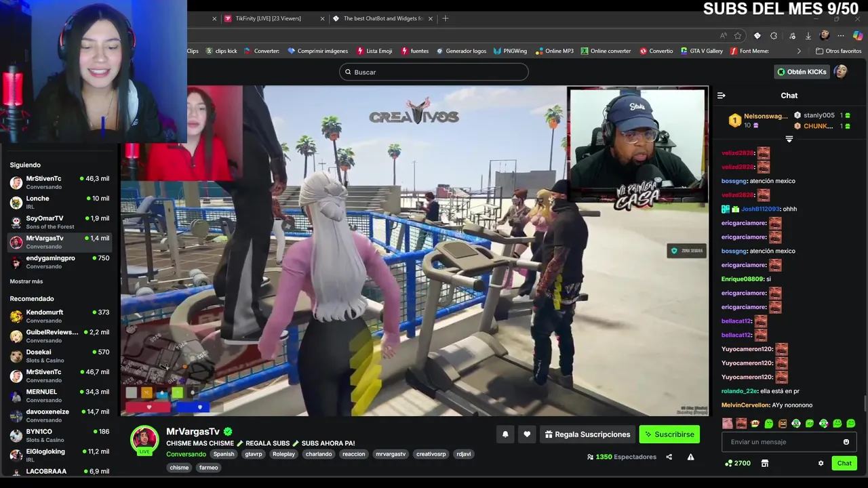Click the reaccion tag

coord(353,454)
